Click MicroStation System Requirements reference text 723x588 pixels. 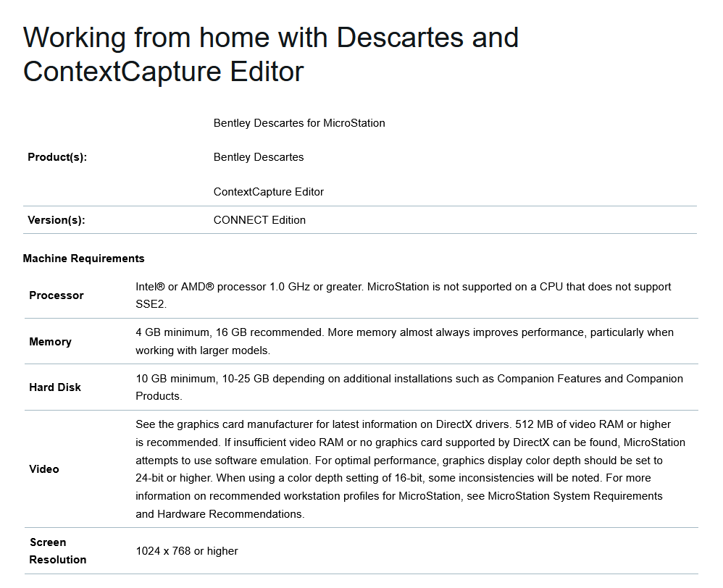tap(575, 496)
